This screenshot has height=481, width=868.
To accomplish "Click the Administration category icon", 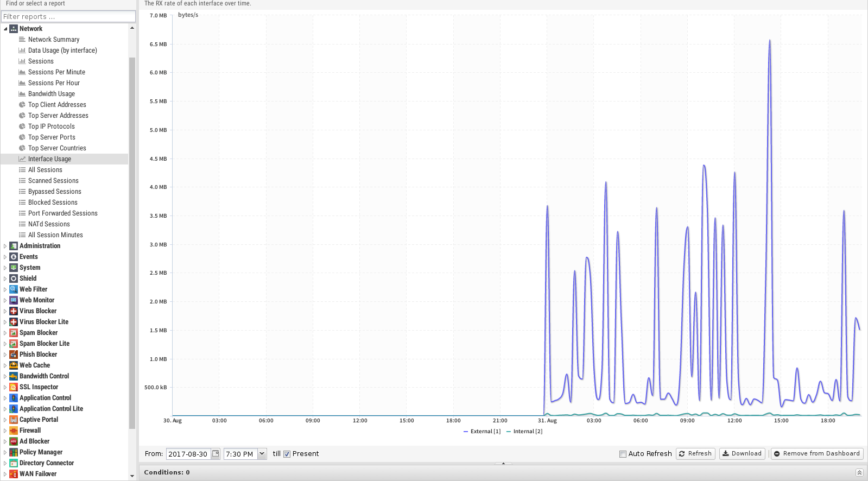I will point(14,246).
